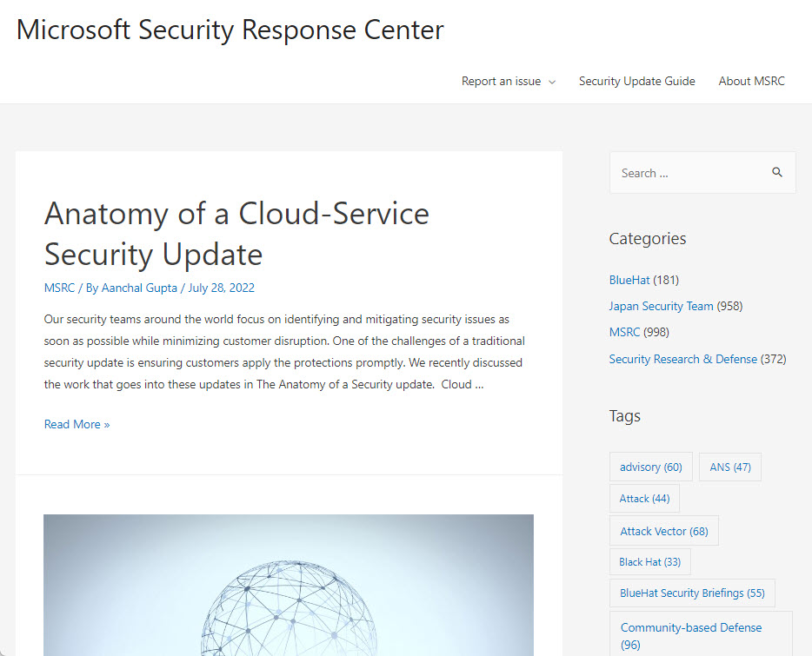
Task: Select the Community-based Defense tag
Action: 701,636
